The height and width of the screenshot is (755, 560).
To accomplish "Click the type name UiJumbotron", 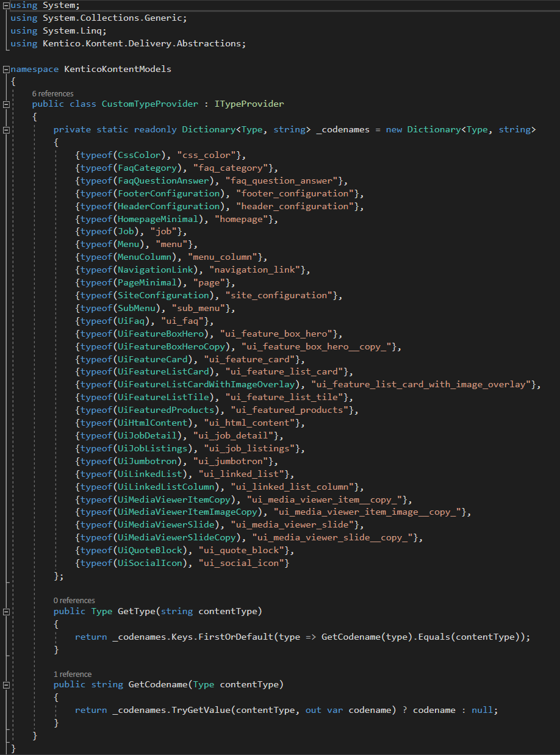I will pos(147,463).
